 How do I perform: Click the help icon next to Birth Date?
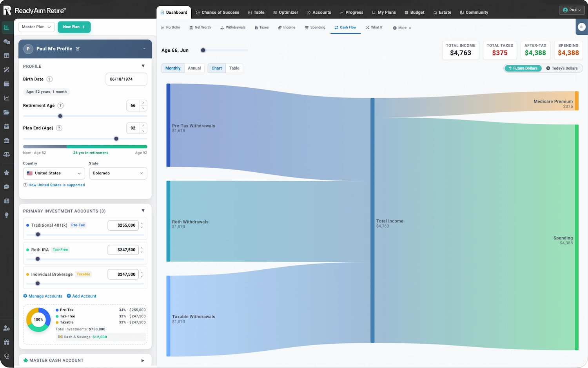[49, 79]
